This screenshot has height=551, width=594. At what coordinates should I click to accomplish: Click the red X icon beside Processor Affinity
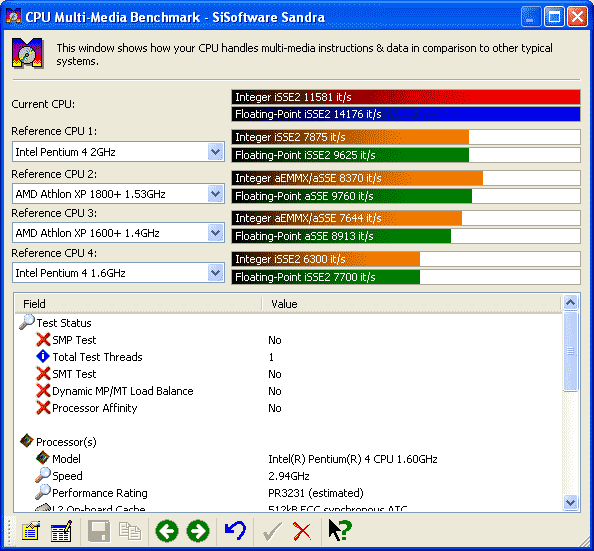click(43, 408)
